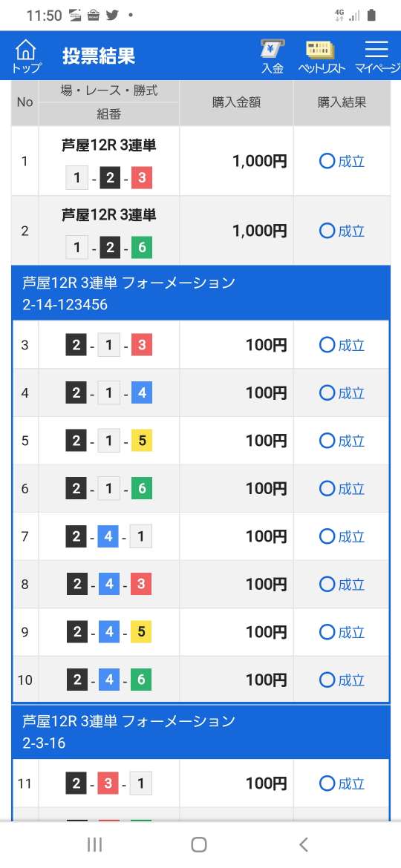The image size is (401, 868).
Task: Click 購入金額 column header
Action: 236,102
